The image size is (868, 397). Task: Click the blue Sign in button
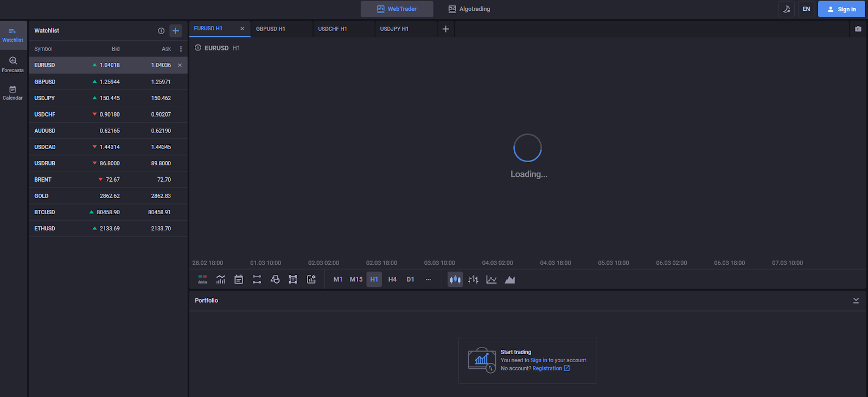(841, 9)
